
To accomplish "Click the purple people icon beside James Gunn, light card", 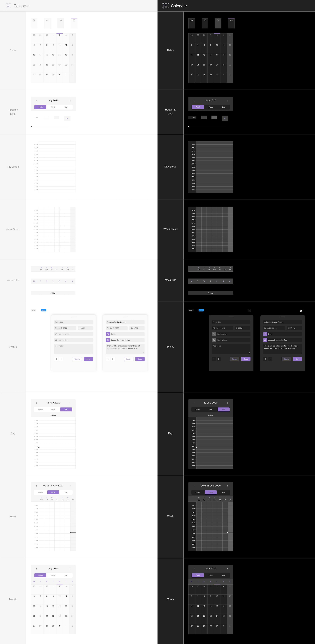I will click(108, 340).
